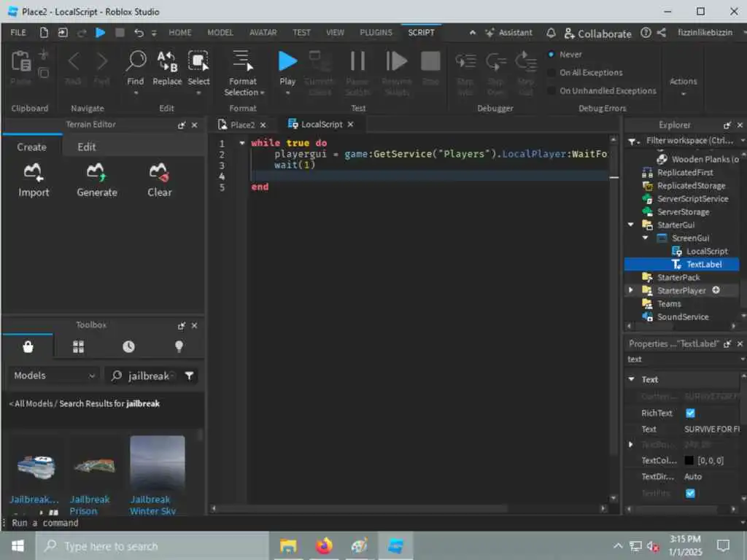Open the FILE menu
The image size is (747, 560).
point(18,32)
